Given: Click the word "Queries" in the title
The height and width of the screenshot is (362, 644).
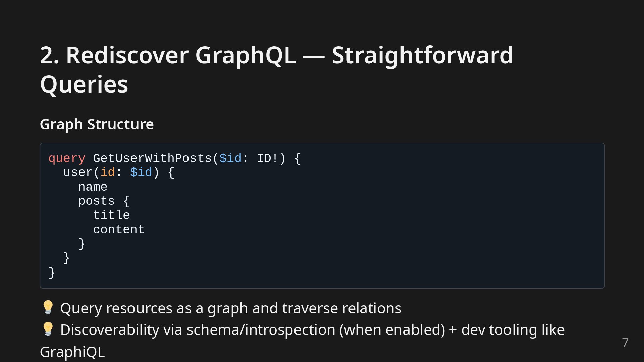Looking at the screenshot, I should [x=84, y=84].
